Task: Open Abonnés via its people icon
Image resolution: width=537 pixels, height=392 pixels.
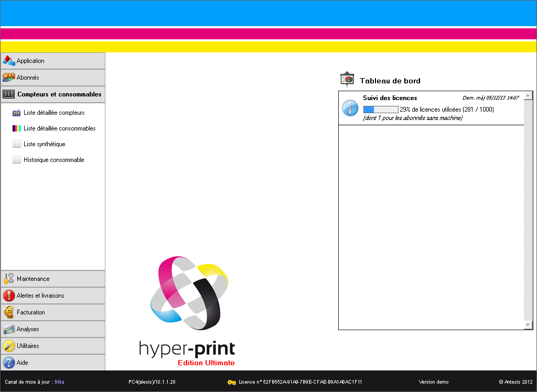Action: click(8, 77)
